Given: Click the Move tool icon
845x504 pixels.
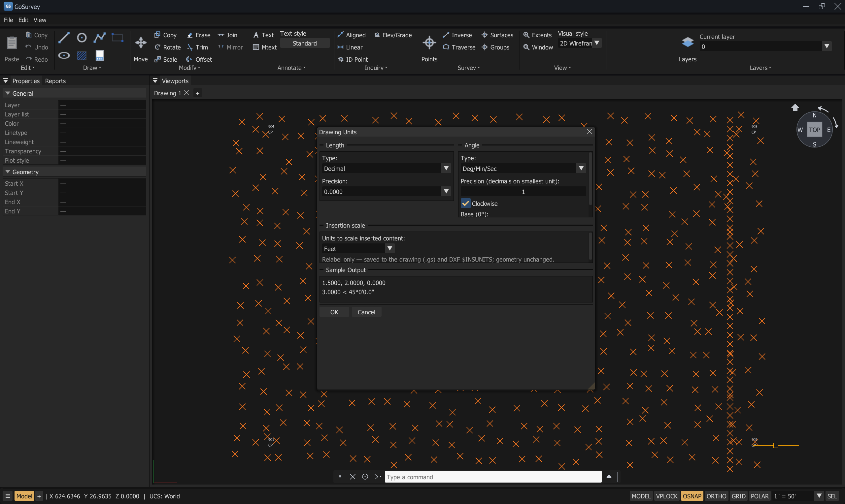Looking at the screenshot, I should (141, 43).
